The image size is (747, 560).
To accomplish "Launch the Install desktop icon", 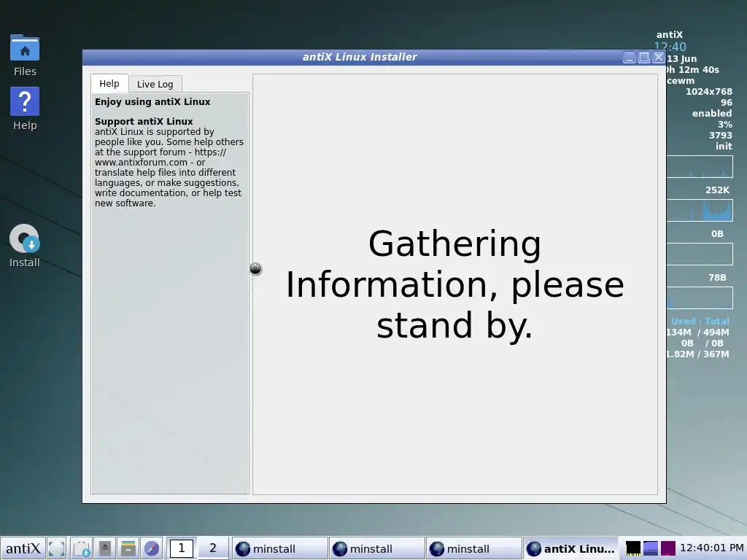I will click(x=25, y=246).
